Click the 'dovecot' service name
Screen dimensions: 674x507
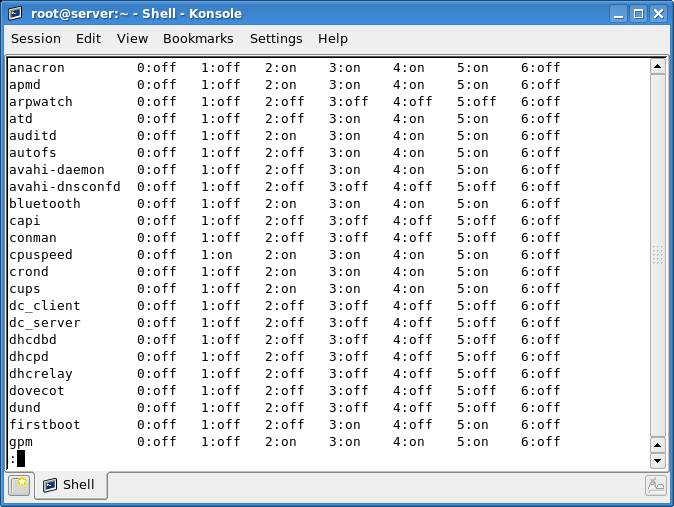tap(37, 391)
